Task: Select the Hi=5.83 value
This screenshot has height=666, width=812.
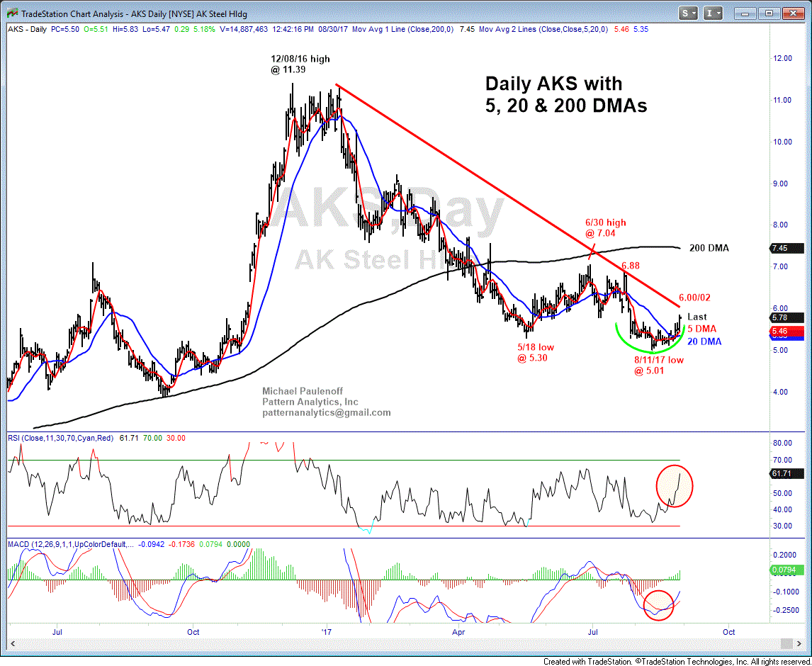Action: 126,30
